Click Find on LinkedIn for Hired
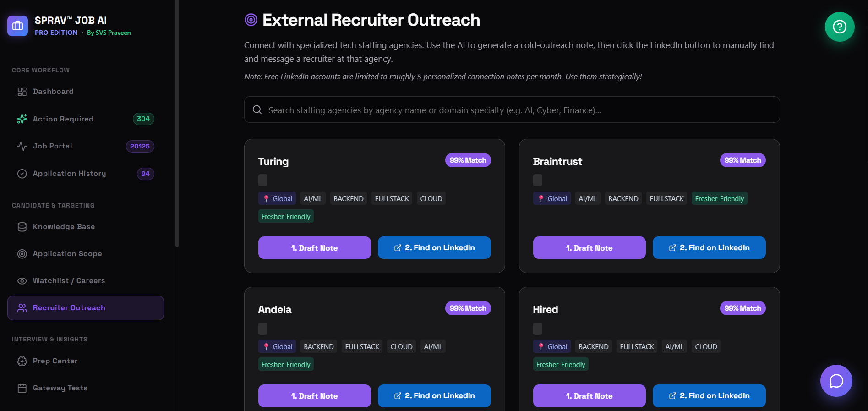This screenshot has width=868, height=411. pos(709,396)
